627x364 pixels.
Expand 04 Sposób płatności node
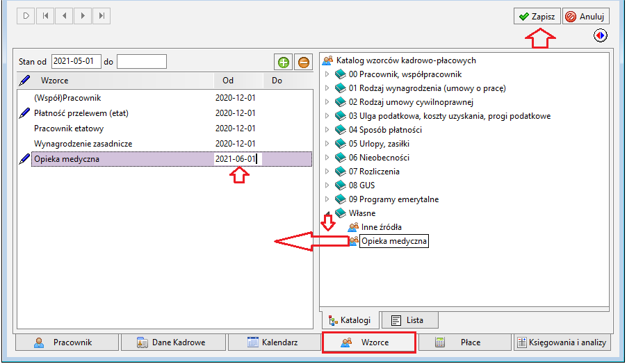327,130
